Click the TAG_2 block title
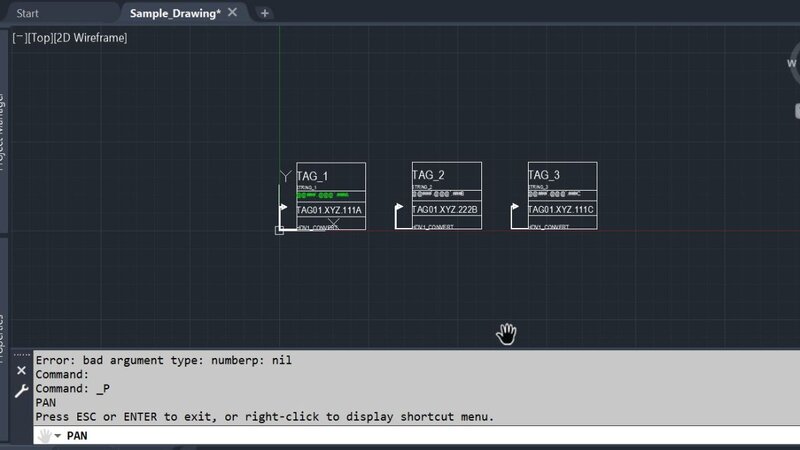 click(428, 175)
